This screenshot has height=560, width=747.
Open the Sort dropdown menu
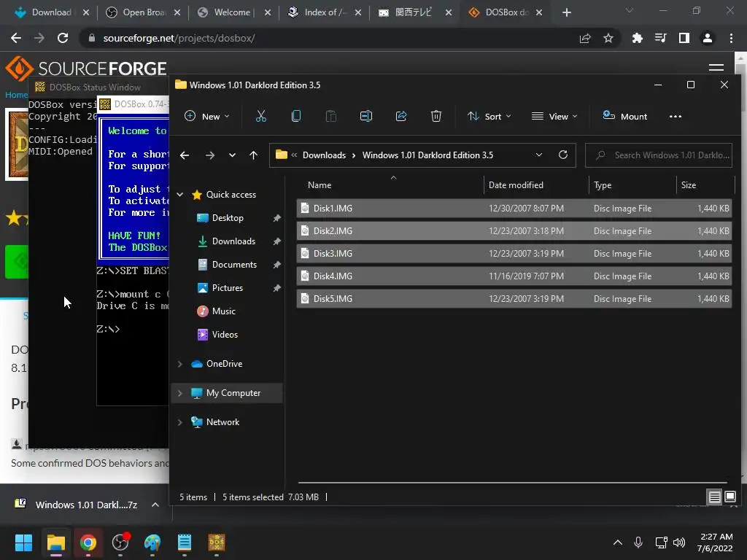click(x=489, y=116)
